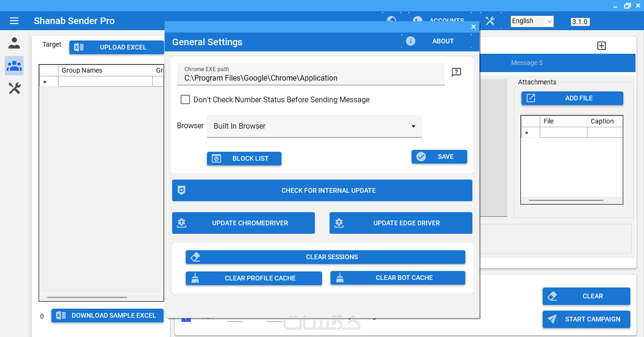The width and height of the screenshot is (644, 337).
Task: Clear the campaign form
Action: tap(586, 296)
